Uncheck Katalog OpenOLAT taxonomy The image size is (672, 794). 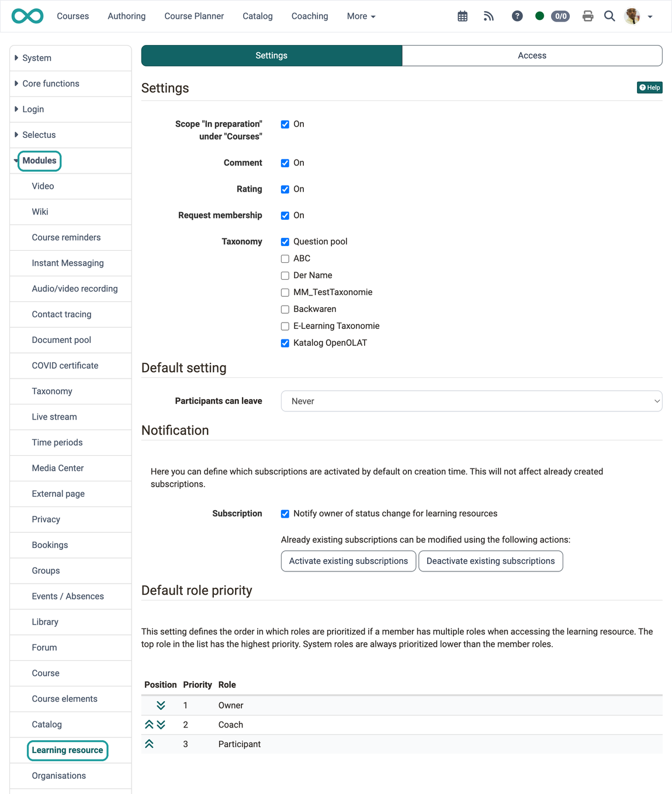(x=285, y=344)
